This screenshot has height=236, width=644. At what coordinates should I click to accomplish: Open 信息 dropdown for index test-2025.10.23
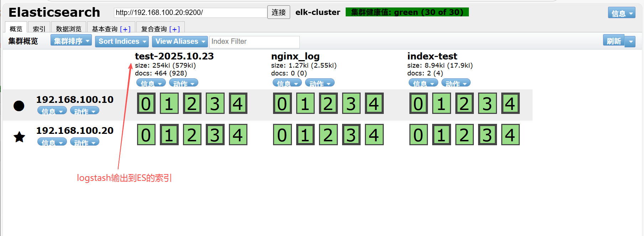pos(151,83)
